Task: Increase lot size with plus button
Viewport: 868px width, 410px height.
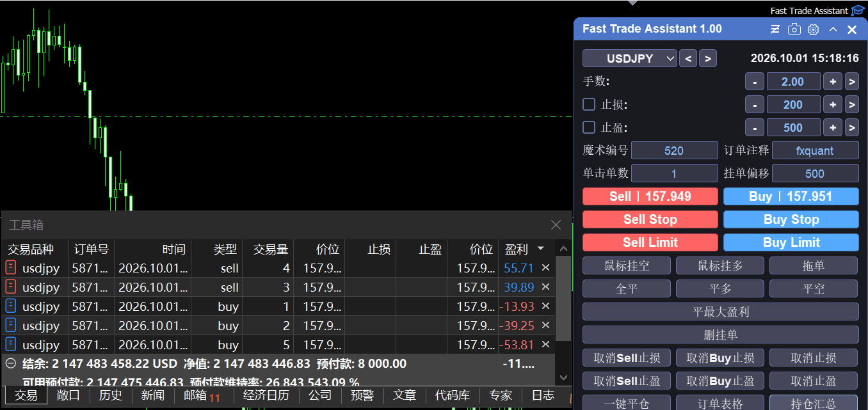Action: coord(833,81)
